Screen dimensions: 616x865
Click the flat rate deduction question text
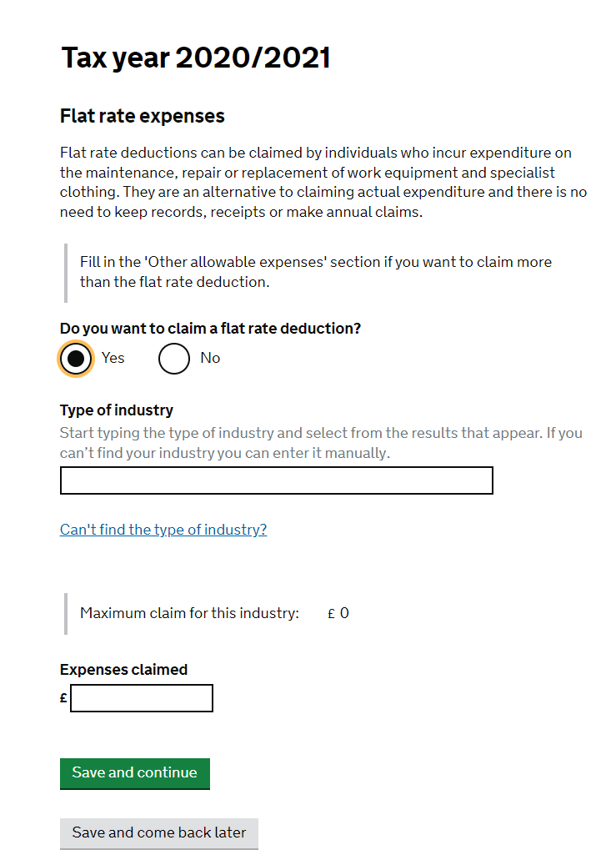(x=210, y=329)
